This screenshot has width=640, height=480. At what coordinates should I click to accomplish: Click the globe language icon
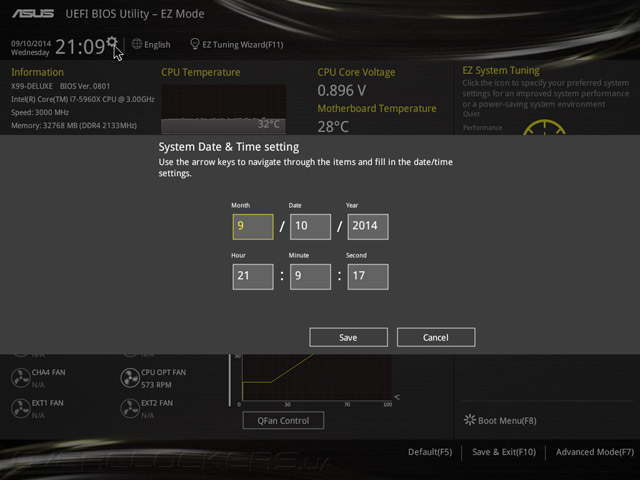137,44
